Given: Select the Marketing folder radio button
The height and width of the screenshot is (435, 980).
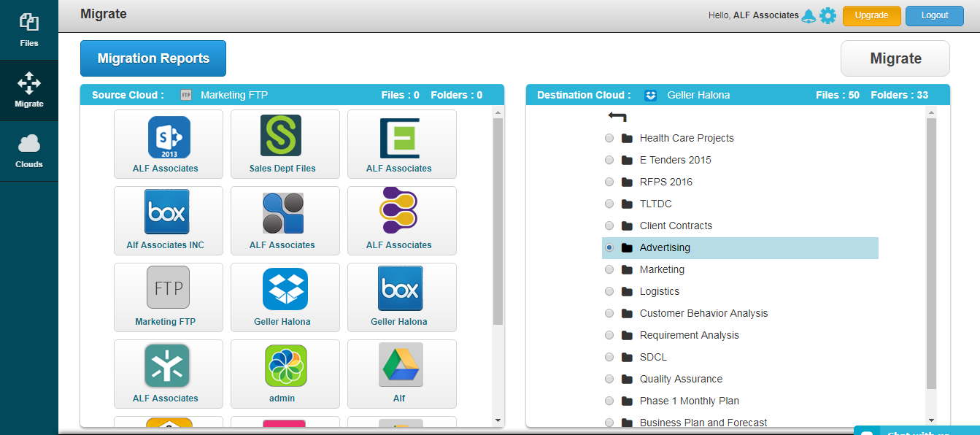Looking at the screenshot, I should point(609,269).
